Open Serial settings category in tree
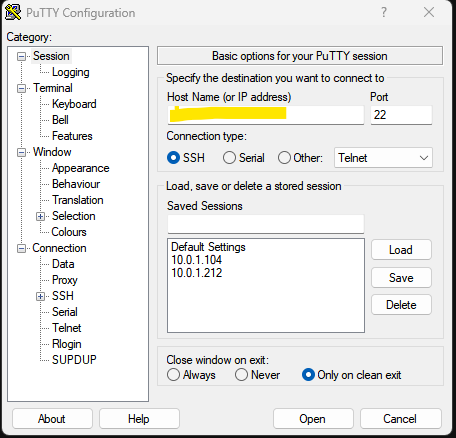The height and width of the screenshot is (438, 456). [65, 312]
